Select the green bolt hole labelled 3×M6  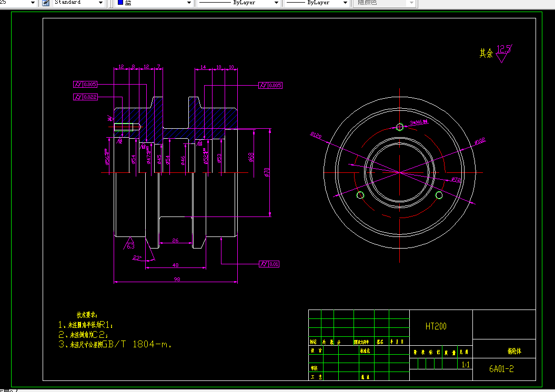(x=400, y=127)
